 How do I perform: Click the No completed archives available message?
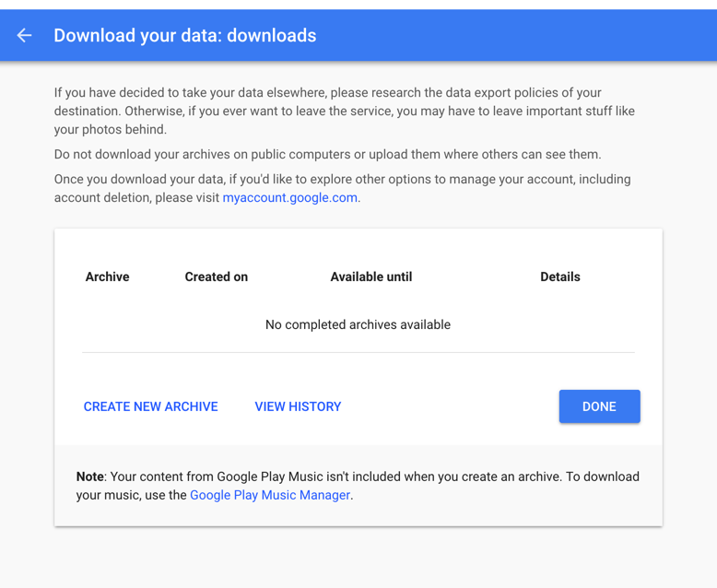[x=358, y=324]
